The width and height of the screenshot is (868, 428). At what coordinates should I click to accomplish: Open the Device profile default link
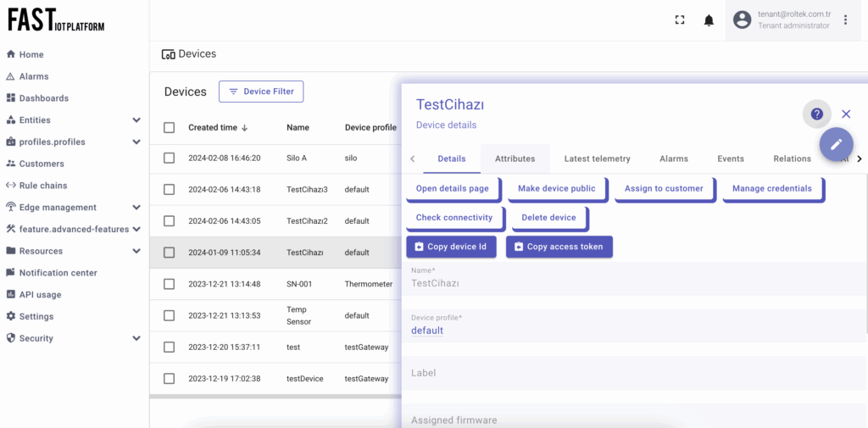(x=427, y=331)
